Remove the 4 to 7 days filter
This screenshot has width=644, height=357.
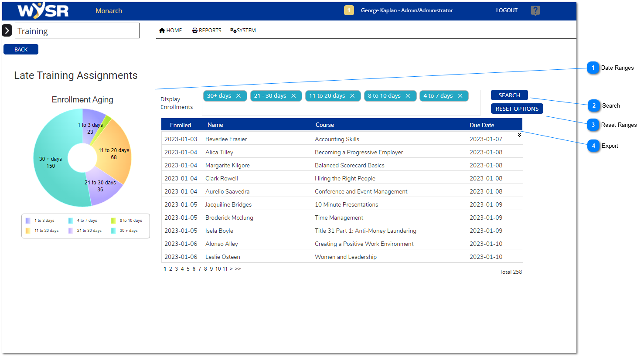(460, 96)
